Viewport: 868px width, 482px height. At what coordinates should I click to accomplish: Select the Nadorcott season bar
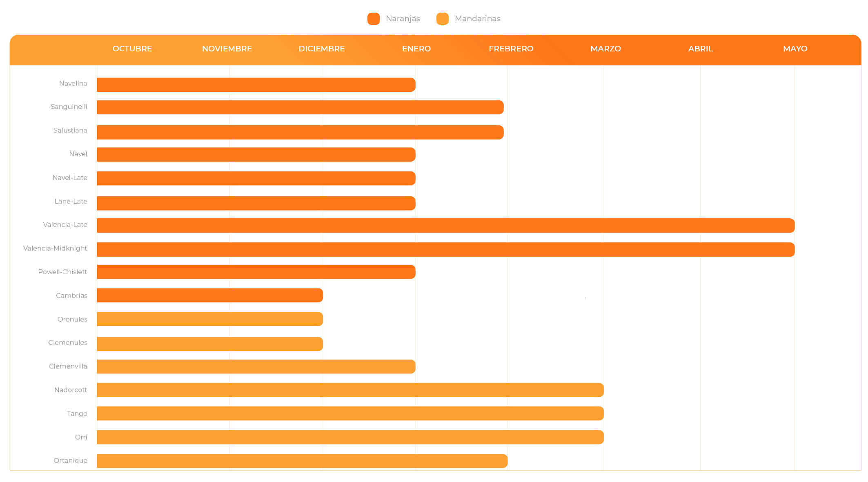pyautogui.click(x=350, y=390)
